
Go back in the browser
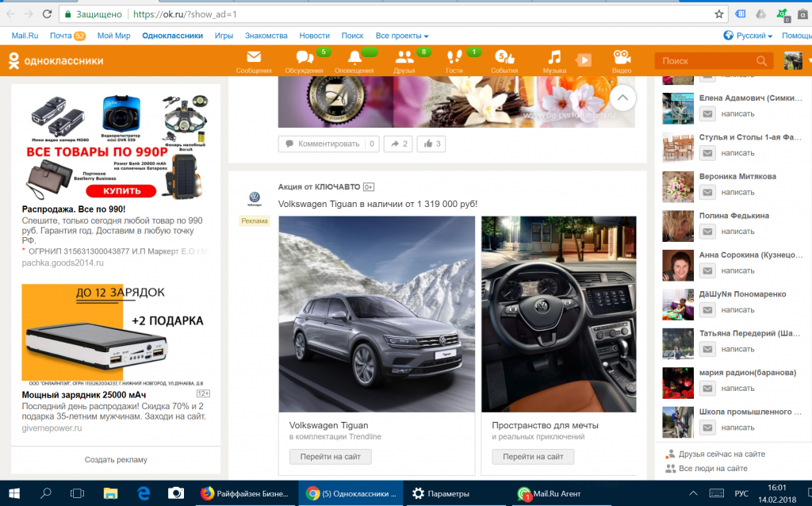point(10,14)
